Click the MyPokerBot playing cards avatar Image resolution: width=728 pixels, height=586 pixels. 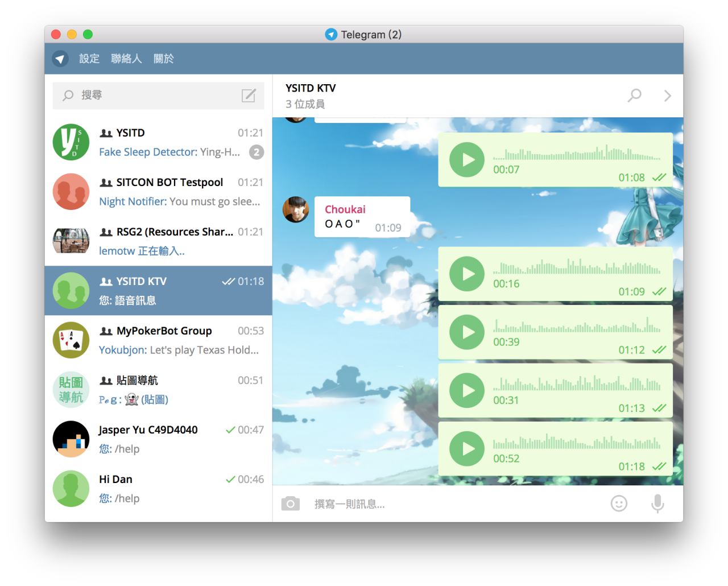(71, 340)
